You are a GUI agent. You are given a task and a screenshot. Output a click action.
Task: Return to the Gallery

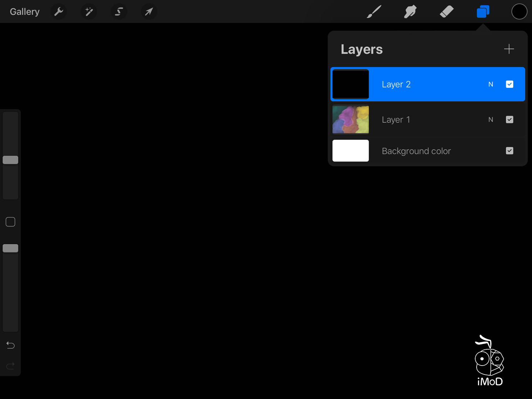click(24, 12)
